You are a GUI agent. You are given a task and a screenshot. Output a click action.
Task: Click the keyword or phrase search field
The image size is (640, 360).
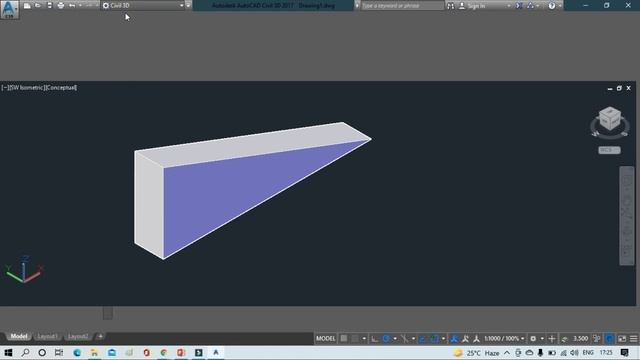pos(402,6)
